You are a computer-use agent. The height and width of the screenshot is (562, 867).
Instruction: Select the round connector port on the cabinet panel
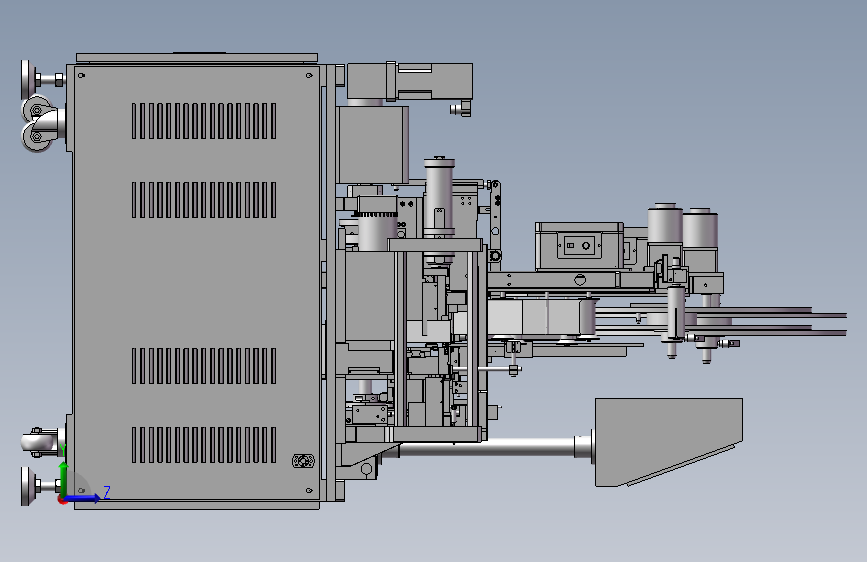click(x=303, y=461)
